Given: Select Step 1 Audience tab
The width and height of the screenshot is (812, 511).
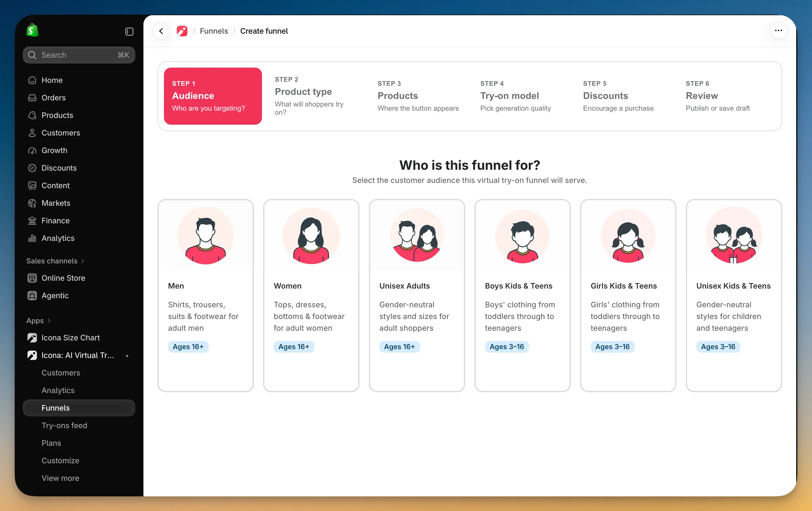Looking at the screenshot, I should click(213, 96).
